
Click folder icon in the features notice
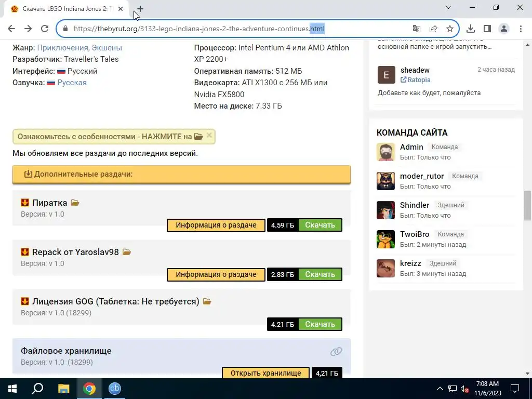click(198, 137)
